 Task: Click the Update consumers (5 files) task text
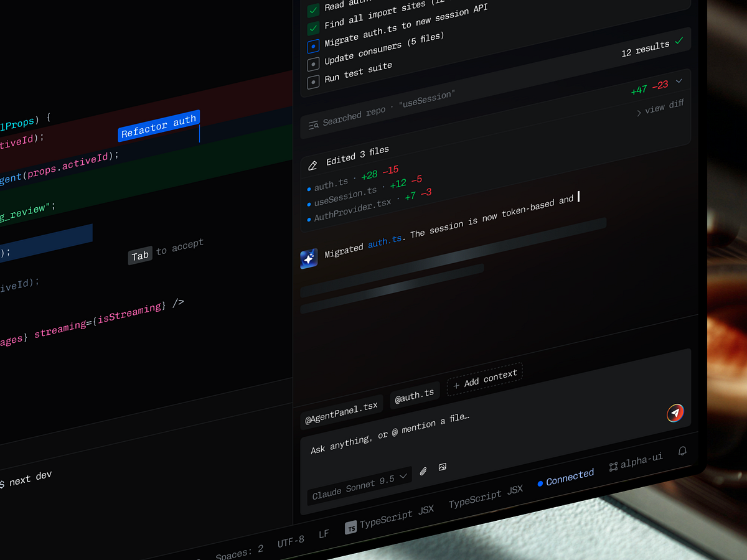click(x=385, y=49)
